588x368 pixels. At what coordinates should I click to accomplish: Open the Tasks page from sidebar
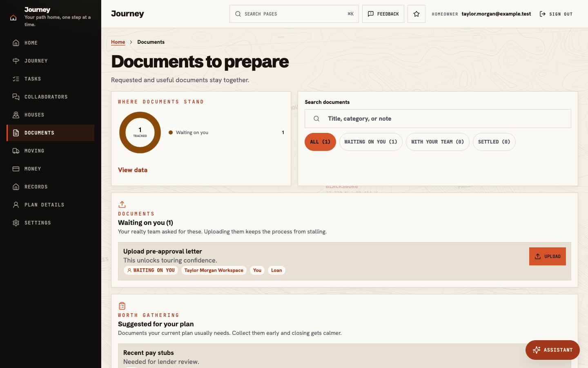(x=51, y=79)
